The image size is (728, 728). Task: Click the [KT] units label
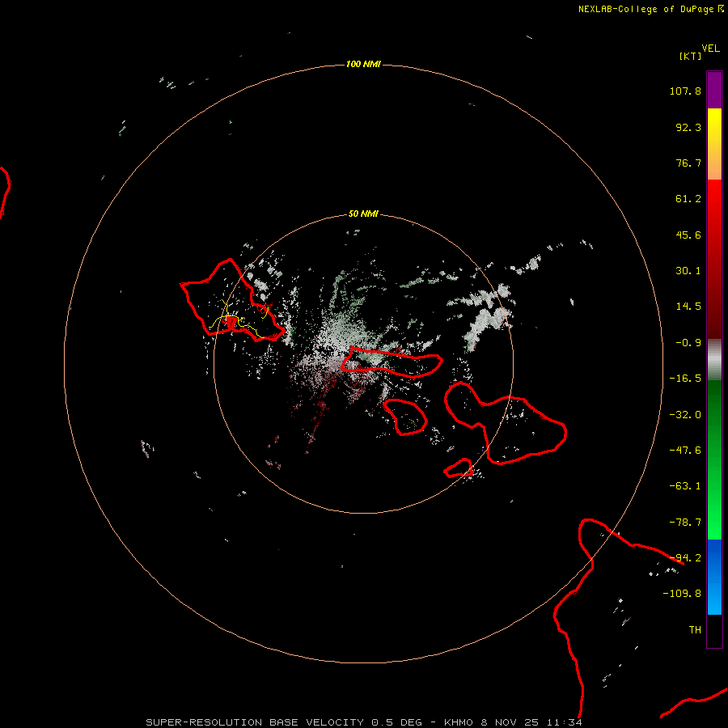(x=691, y=56)
